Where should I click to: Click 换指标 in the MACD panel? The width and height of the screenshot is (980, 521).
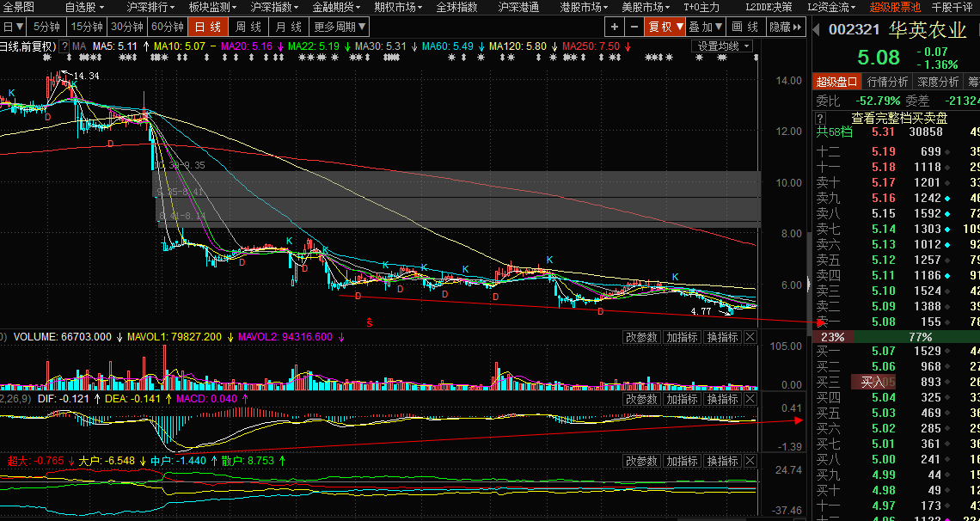pyautogui.click(x=722, y=399)
